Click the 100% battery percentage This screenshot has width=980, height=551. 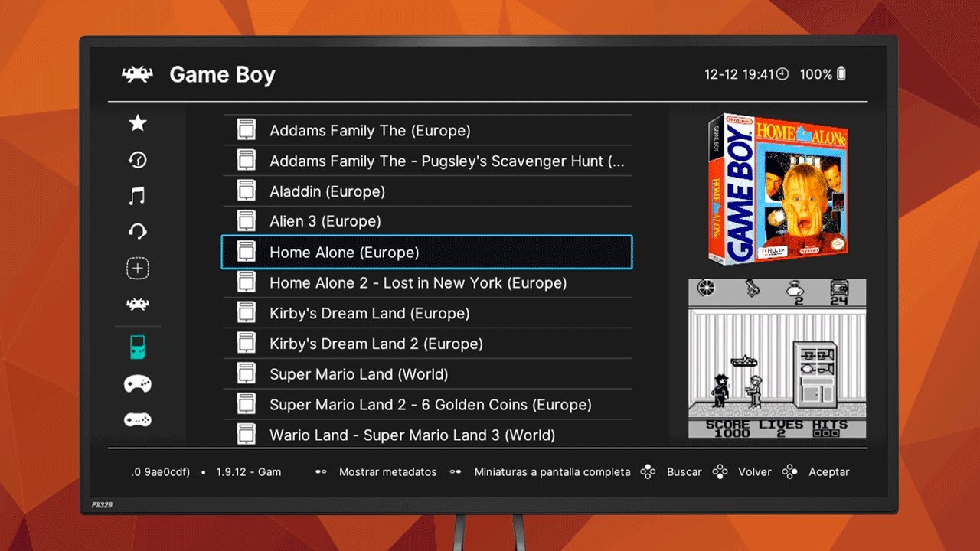coord(815,74)
